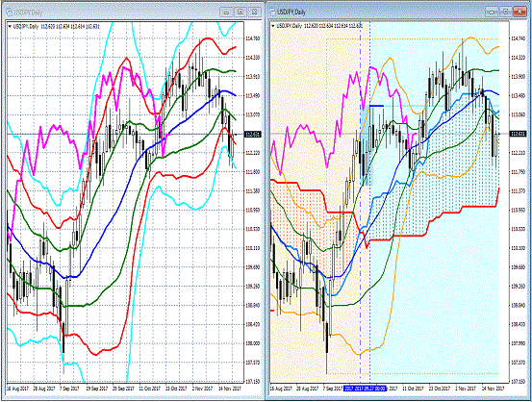Minimize the left USDJPY chart window
Screen dimensions: 532x402
pyautogui.click(x=226, y=13)
